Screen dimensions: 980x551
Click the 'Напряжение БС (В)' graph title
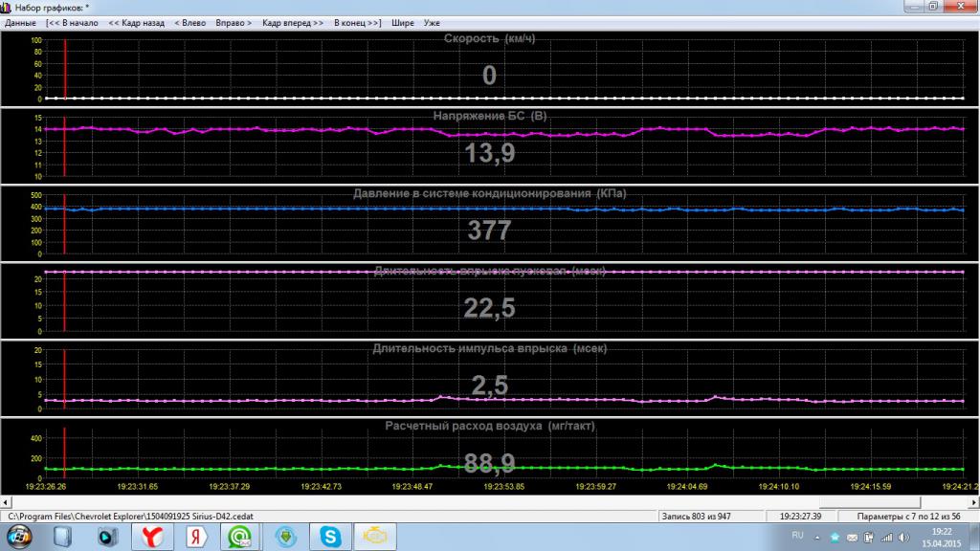coord(489,116)
